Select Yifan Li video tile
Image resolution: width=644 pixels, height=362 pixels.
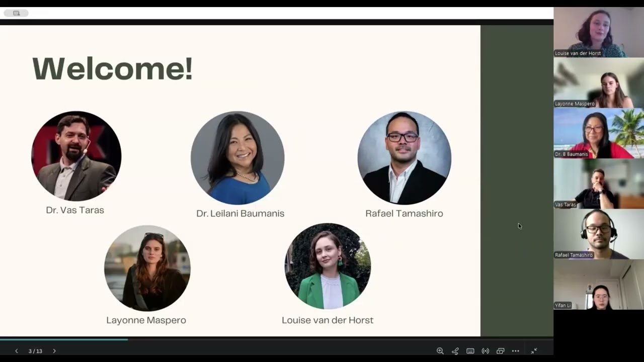tap(599, 285)
